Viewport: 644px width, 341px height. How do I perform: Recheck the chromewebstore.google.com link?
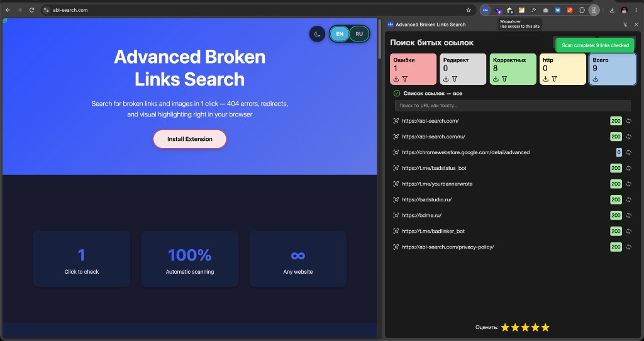pyautogui.click(x=628, y=152)
